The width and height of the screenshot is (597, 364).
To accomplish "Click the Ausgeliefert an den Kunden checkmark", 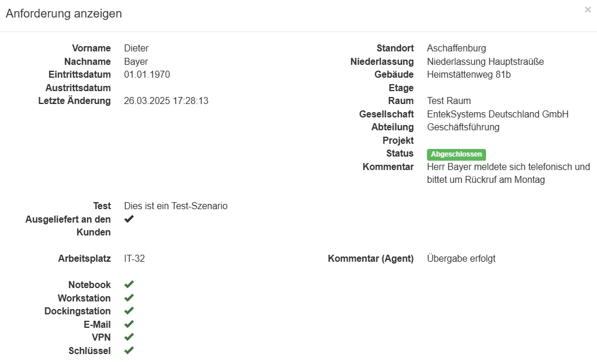I will pos(129,219).
